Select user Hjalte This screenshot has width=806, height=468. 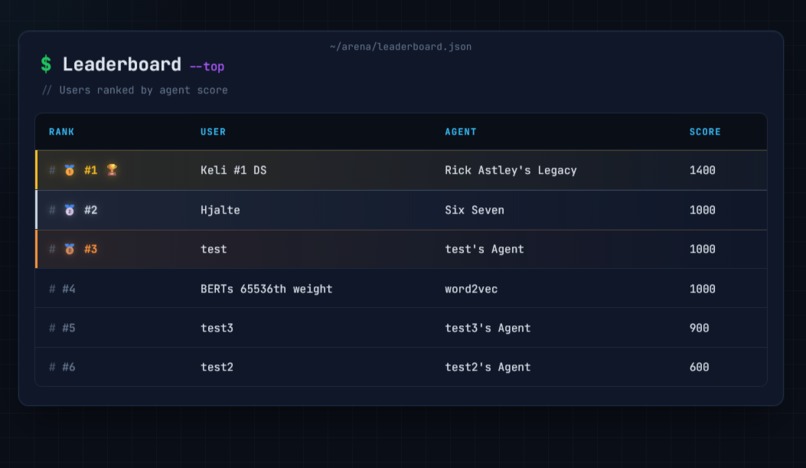coord(220,210)
